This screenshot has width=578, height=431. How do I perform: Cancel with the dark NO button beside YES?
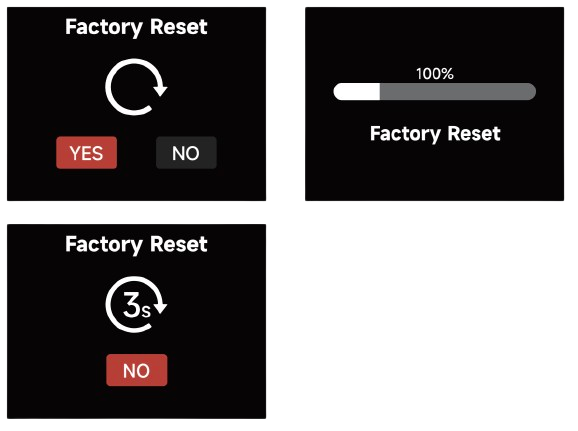[x=186, y=153]
